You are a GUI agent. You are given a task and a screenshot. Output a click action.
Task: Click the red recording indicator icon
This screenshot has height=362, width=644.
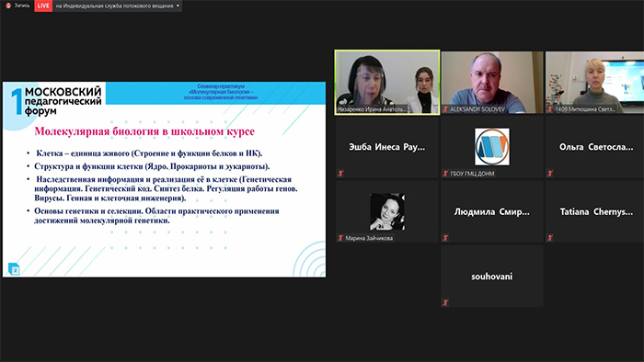click(7, 6)
